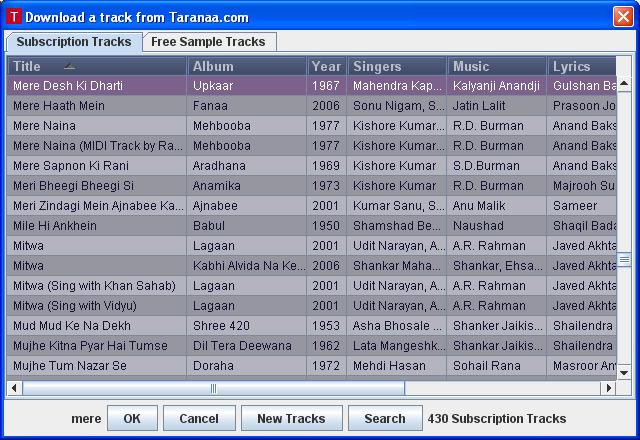Click the Search button
Screen dimensions: 640x440
(x=384, y=418)
